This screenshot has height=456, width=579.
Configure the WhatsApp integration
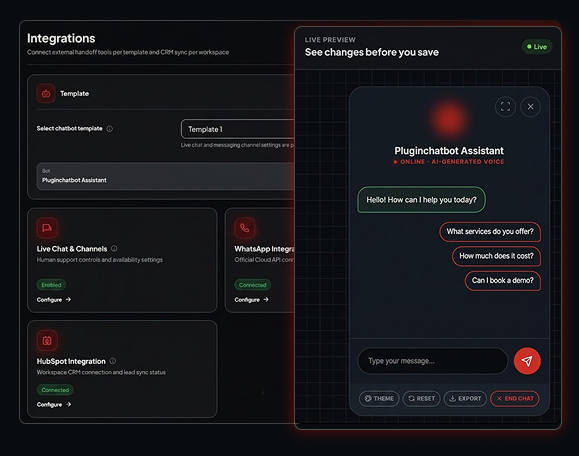pos(251,300)
